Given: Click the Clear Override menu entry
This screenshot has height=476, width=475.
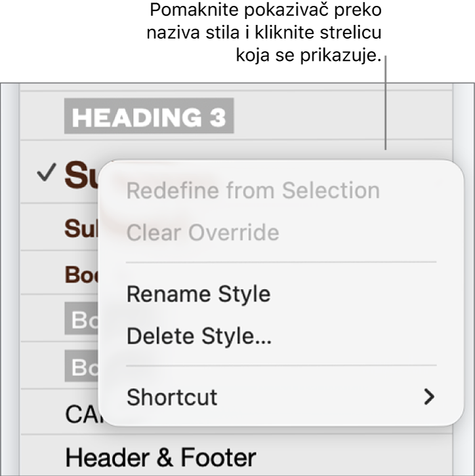Looking at the screenshot, I should pos(203,233).
